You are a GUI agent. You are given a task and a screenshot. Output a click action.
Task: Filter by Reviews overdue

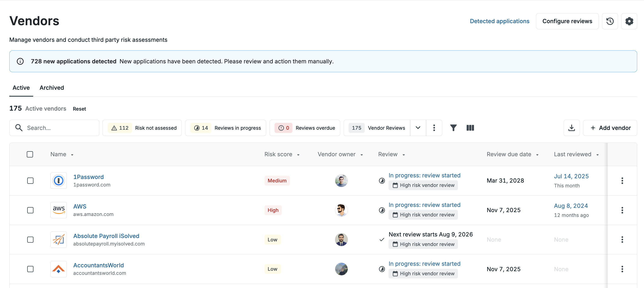coord(305,128)
